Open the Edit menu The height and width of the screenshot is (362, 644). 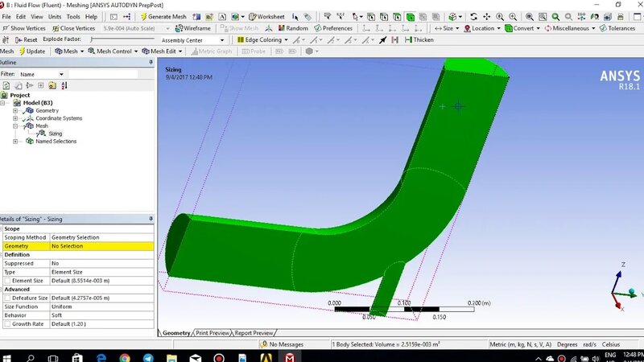21,17
